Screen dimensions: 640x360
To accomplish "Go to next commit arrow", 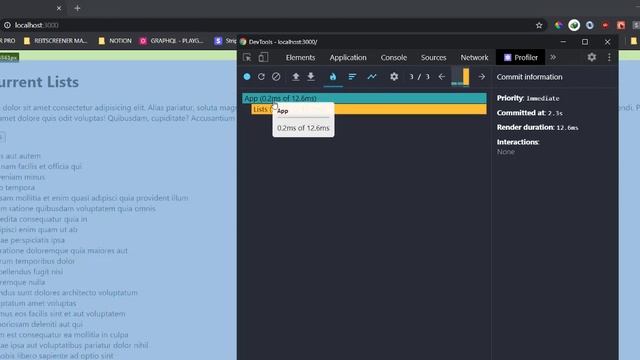I will pos(482,77).
